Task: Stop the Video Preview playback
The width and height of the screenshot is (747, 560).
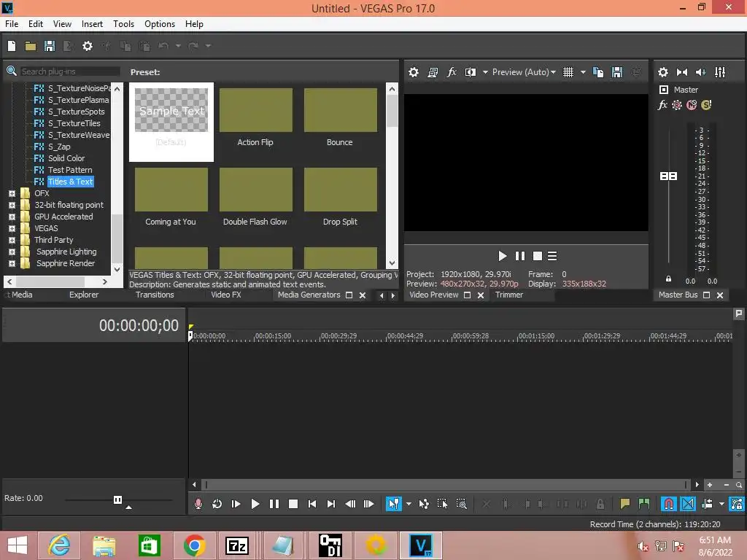Action: point(538,256)
